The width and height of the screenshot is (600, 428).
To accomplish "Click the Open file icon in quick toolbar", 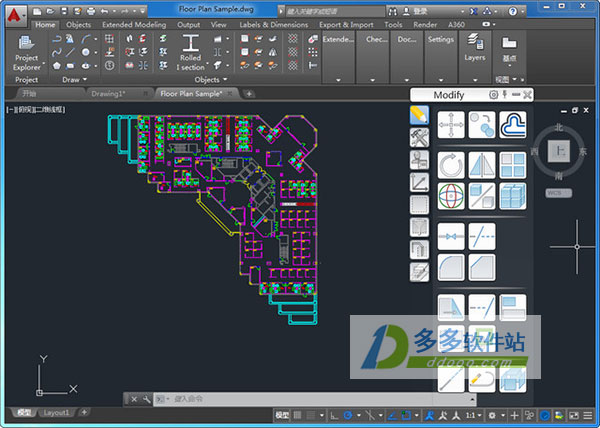I will click(x=50, y=11).
